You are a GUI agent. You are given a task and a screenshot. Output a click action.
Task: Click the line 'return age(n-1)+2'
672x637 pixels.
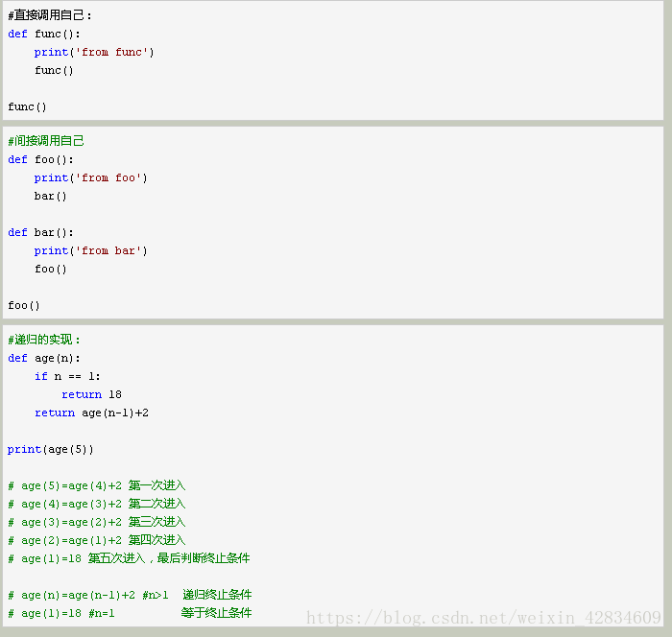click(92, 413)
